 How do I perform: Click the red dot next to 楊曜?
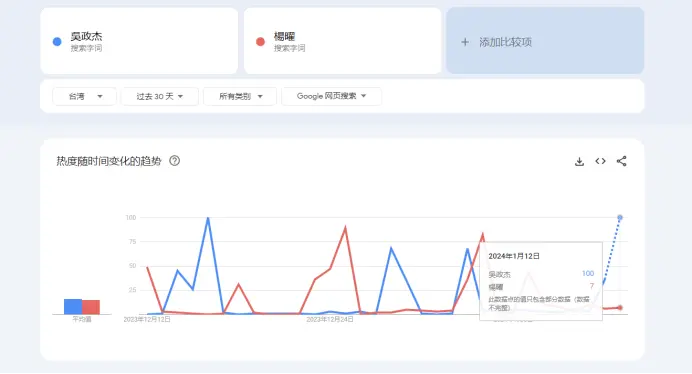click(260, 42)
